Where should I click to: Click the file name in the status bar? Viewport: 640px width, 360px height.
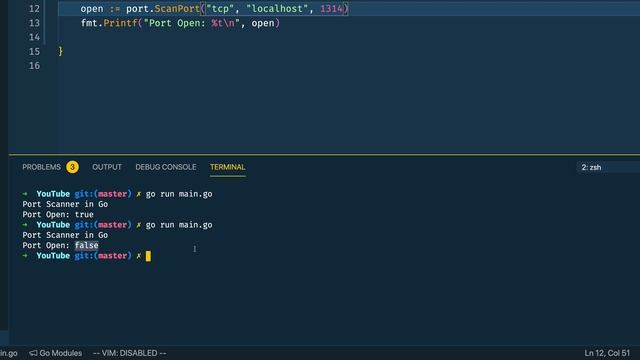(x=9, y=353)
